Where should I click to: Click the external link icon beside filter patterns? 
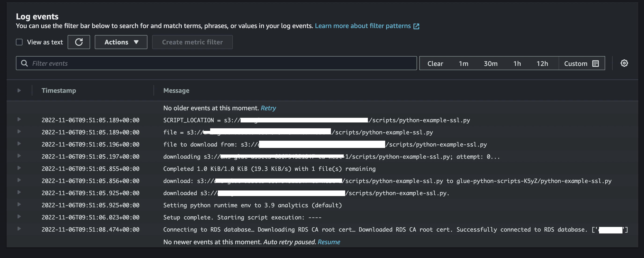(x=416, y=26)
